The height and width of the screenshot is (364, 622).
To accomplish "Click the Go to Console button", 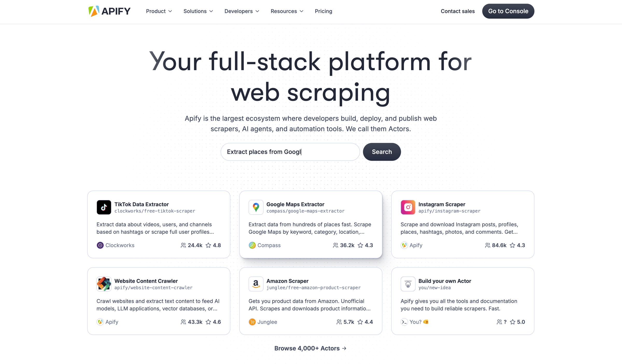I will coord(508,11).
